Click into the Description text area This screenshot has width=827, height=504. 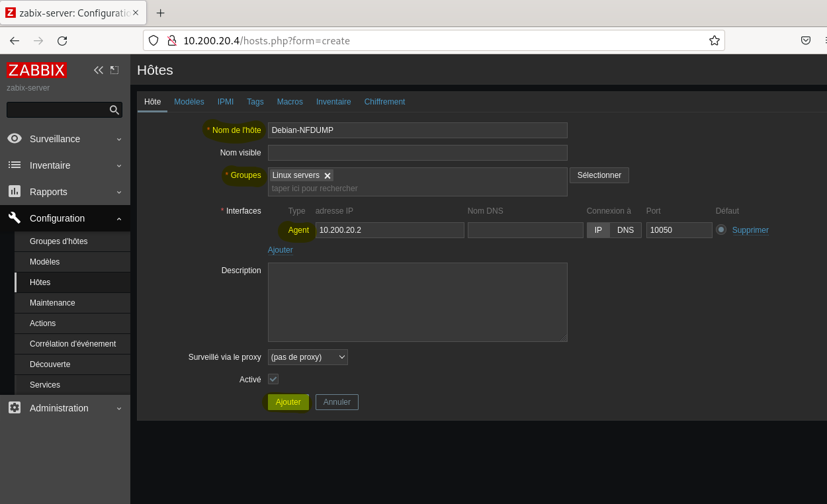coord(417,302)
